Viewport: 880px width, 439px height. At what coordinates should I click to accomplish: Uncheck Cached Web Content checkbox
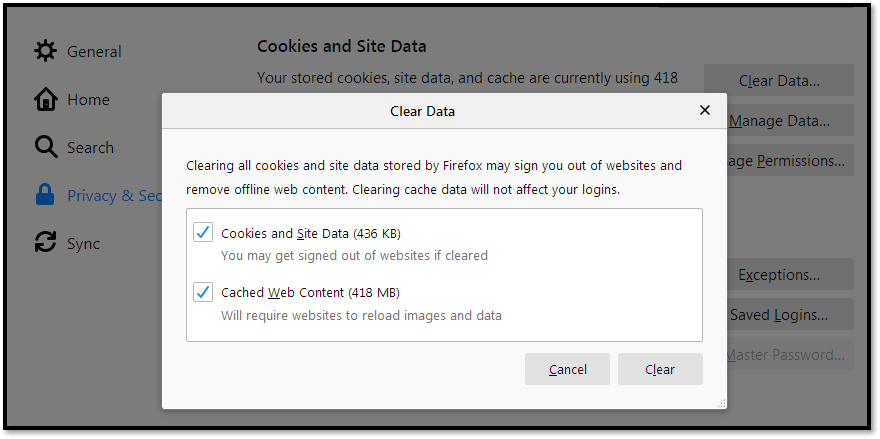tap(203, 292)
